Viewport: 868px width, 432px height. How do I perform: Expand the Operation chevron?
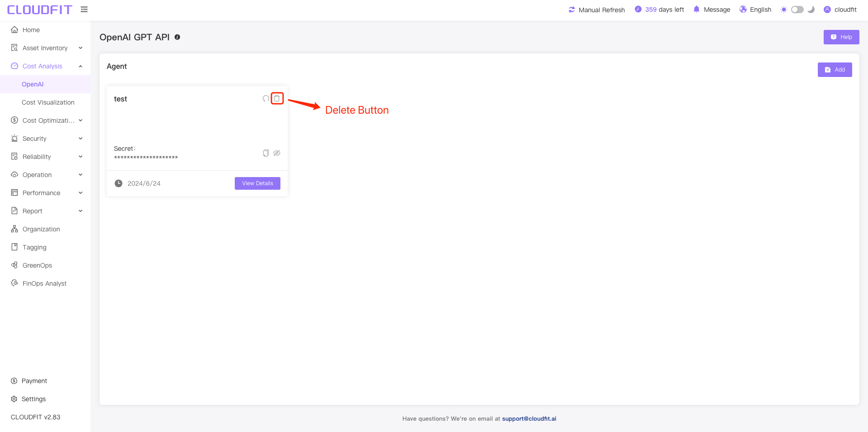(81, 175)
